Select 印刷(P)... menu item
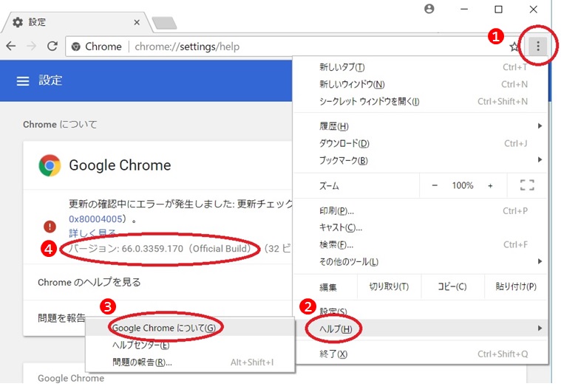Viewport: 561px width, 392px height. click(x=421, y=211)
